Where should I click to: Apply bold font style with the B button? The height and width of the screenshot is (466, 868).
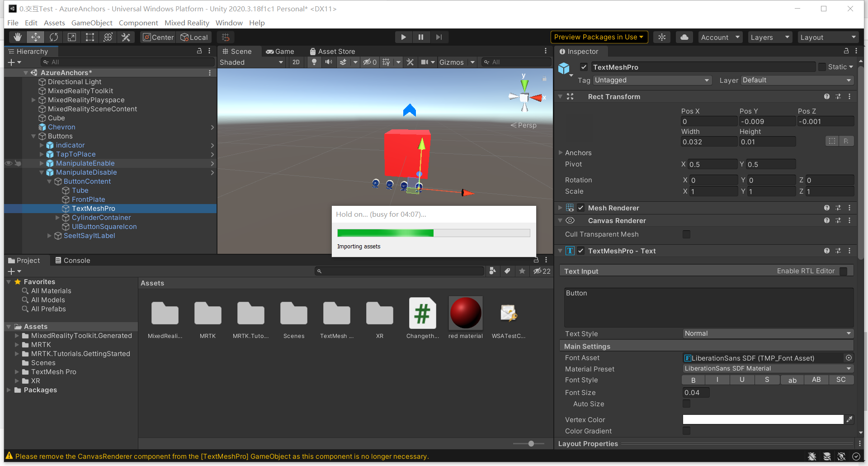pyautogui.click(x=693, y=380)
